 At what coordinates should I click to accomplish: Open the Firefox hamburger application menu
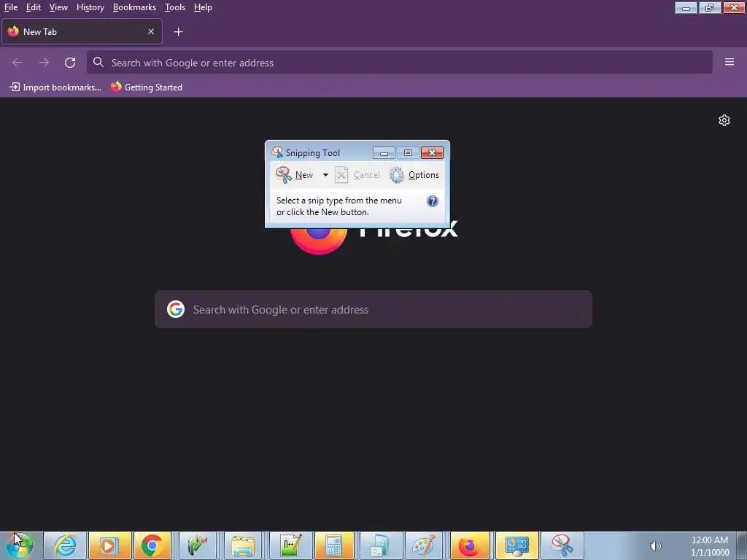point(729,62)
